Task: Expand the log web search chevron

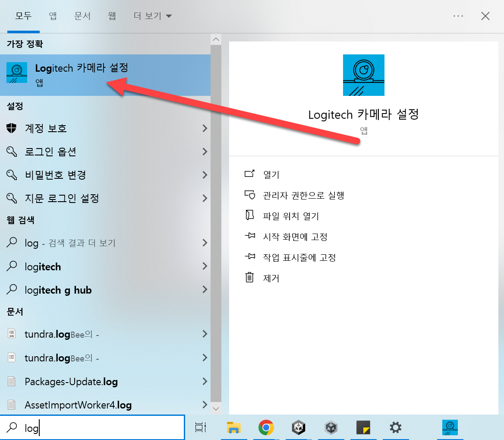Action: 205,243
